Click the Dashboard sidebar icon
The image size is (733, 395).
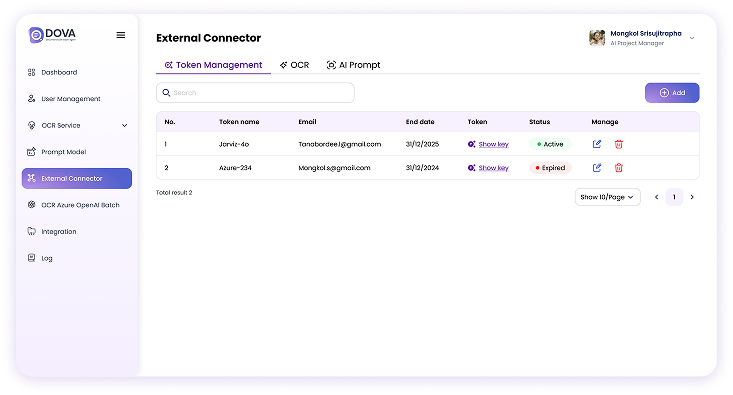pyautogui.click(x=31, y=72)
